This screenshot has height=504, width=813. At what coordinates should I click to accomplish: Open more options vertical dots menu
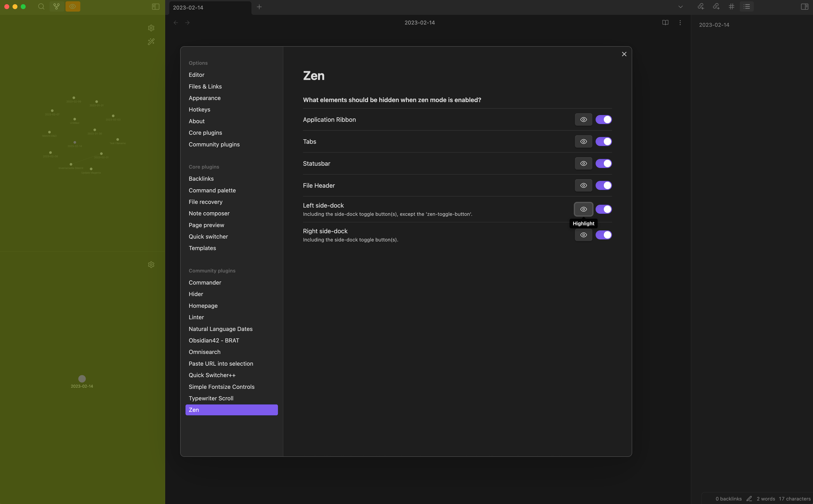tap(680, 23)
